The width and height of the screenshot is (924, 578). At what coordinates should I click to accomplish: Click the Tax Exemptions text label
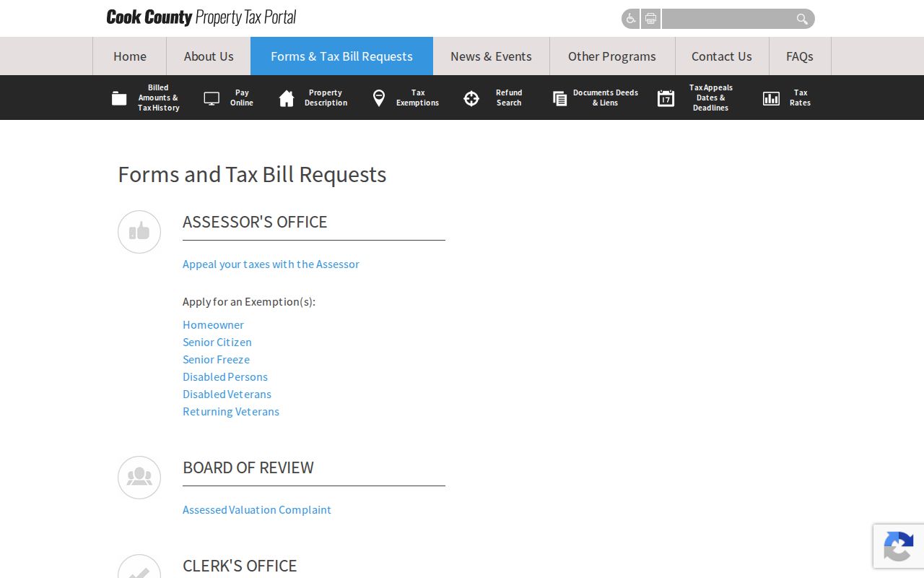417,98
